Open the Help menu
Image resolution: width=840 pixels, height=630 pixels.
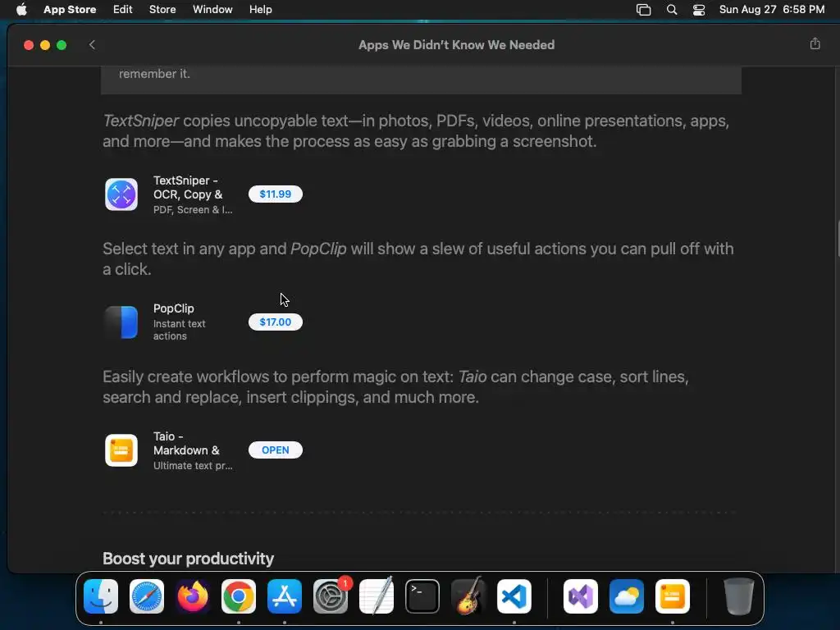[260, 10]
